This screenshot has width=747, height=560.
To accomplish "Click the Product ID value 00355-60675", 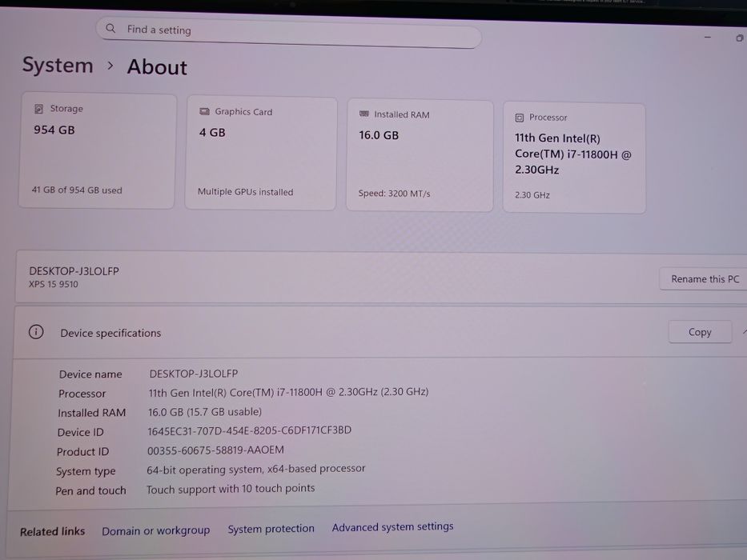I will point(215,450).
